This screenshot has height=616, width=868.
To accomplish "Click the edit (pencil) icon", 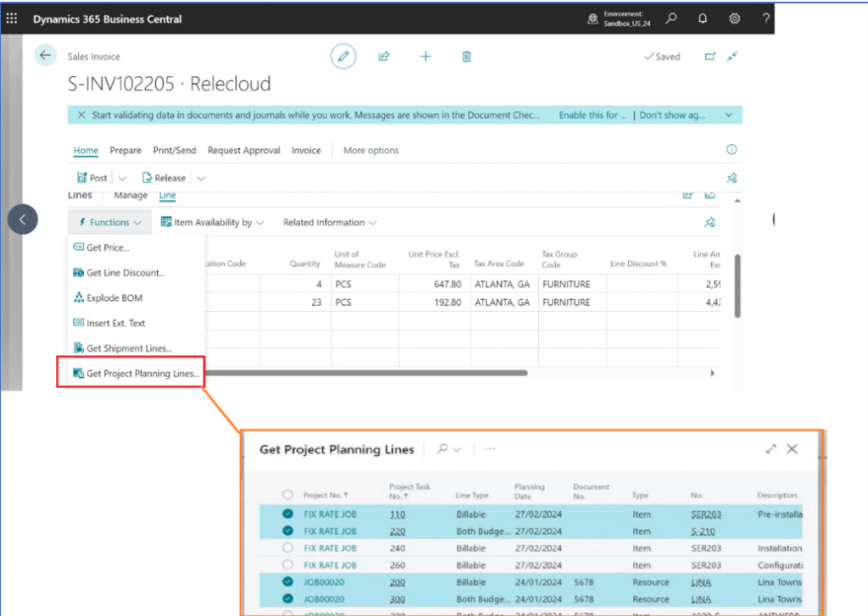I will tap(342, 56).
